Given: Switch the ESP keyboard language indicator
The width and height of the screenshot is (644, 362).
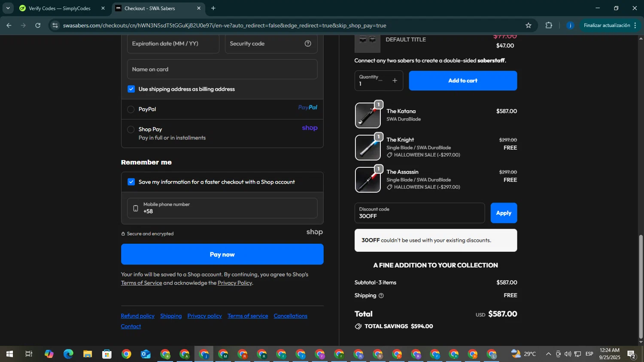Looking at the screenshot, I should (x=589, y=354).
